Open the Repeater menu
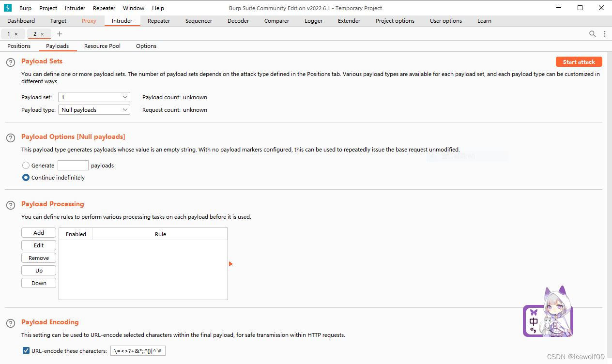Image resolution: width=612 pixels, height=364 pixels. click(x=104, y=8)
